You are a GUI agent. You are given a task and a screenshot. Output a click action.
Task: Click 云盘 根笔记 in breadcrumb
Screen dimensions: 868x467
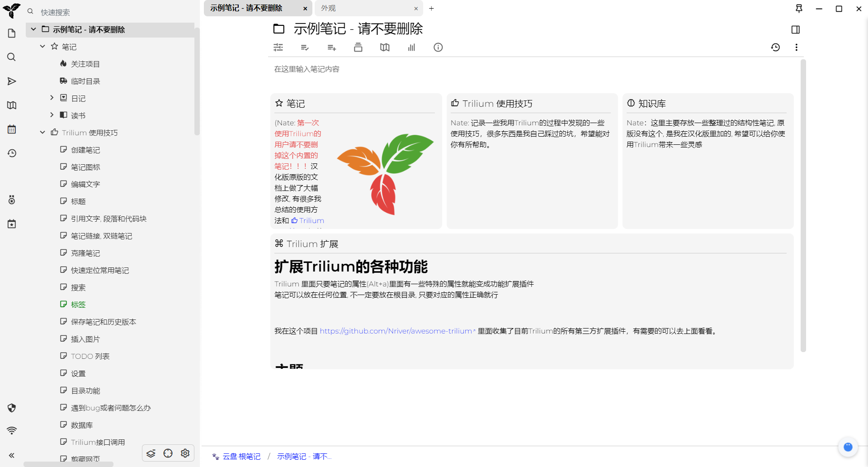pos(241,457)
